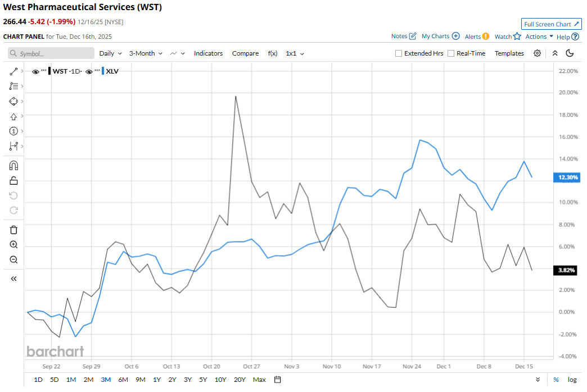Expand the trend line tool submenu arrow

(x=22, y=71)
